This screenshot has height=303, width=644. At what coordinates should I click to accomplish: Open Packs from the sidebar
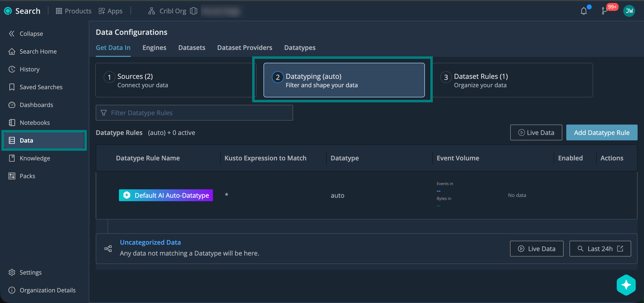22,176
